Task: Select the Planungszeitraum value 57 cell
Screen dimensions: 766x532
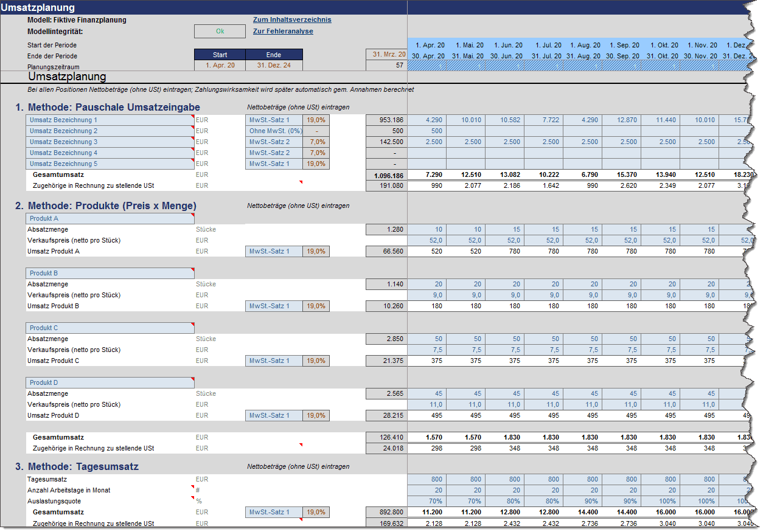Action: [x=386, y=66]
